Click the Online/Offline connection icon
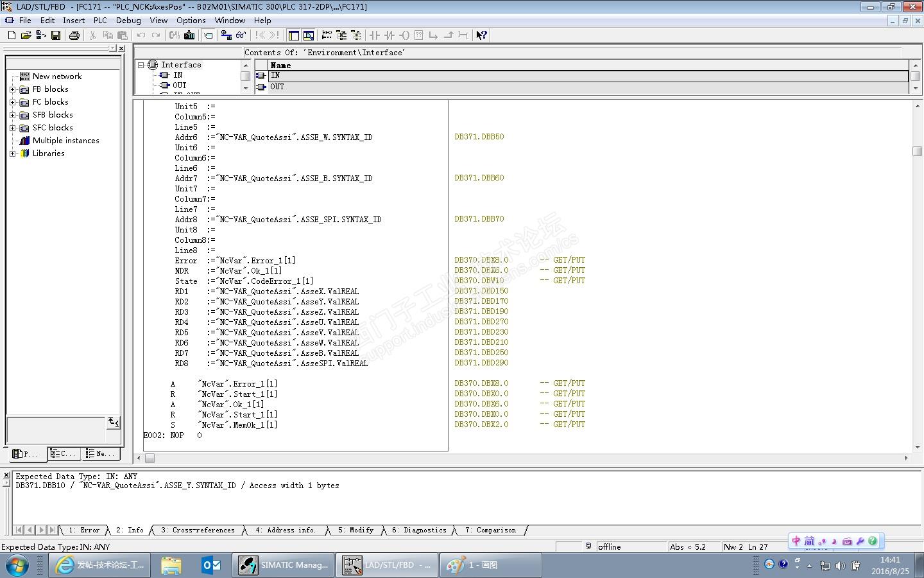This screenshot has height=578, width=924. point(226,35)
